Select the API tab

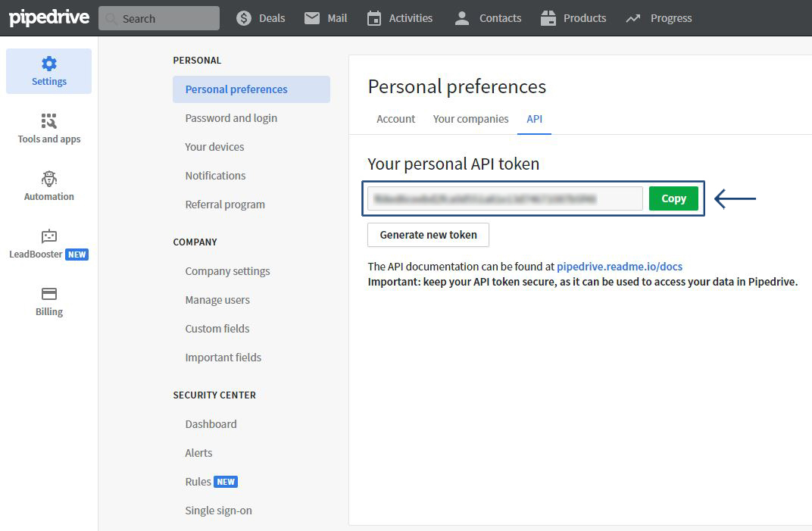click(535, 119)
